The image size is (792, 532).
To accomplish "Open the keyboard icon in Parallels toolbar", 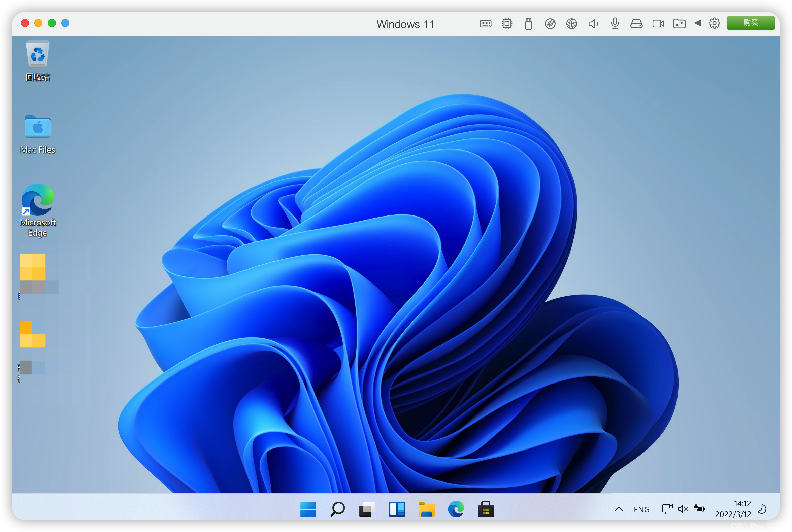I will pos(485,24).
